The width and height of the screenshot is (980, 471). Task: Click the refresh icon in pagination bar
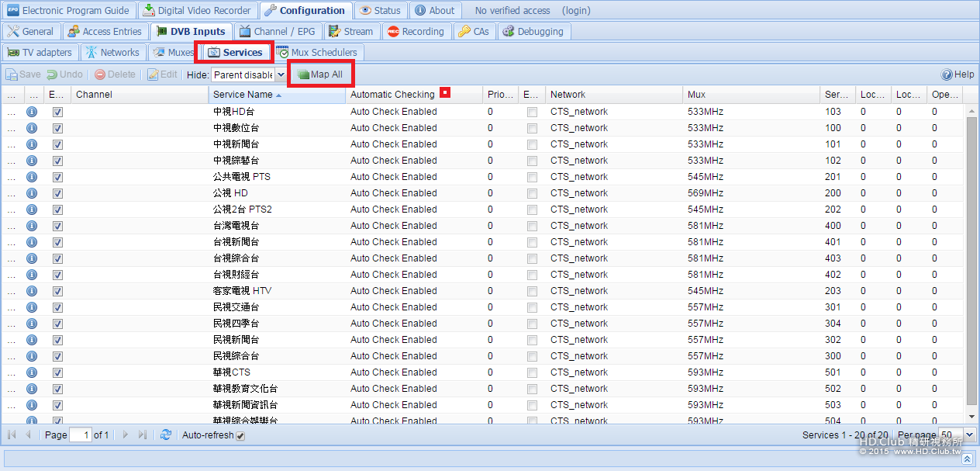pos(166,435)
